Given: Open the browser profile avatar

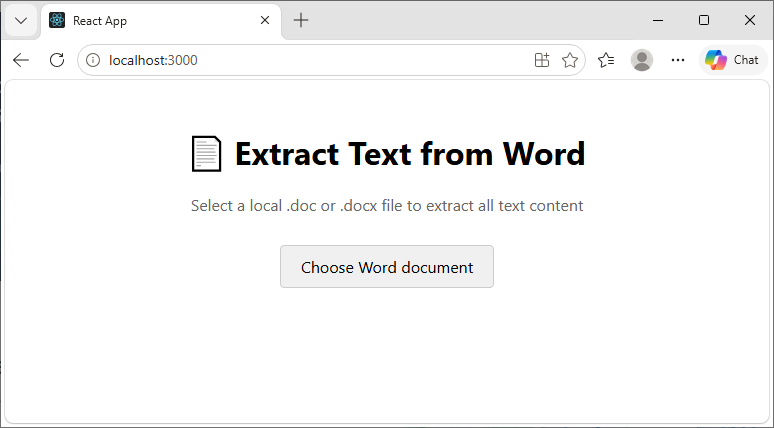Looking at the screenshot, I should pos(642,60).
